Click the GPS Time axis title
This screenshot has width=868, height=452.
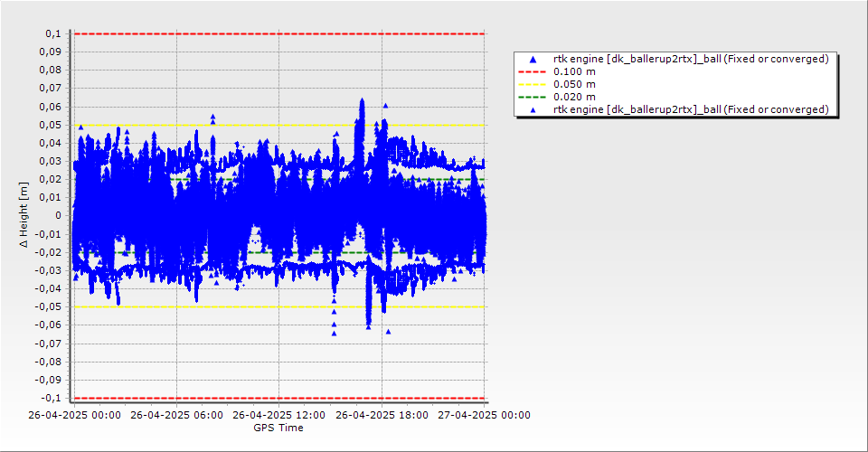[x=278, y=428]
